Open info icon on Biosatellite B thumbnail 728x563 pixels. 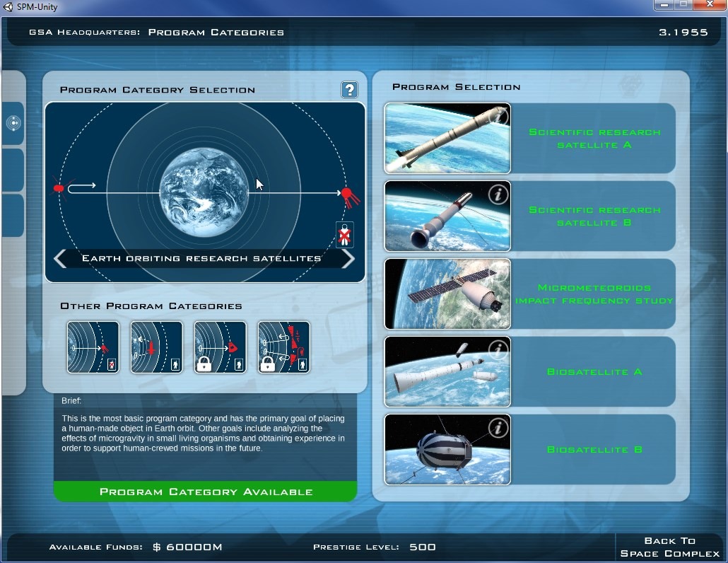(x=498, y=428)
